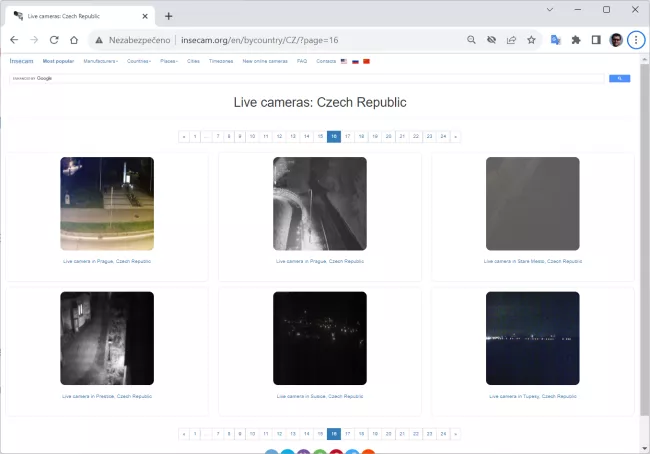Viewport: 650px width, 454px height.
Task: Open the Google Translate extension
Action: pyautogui.click(x=556, y=40)
